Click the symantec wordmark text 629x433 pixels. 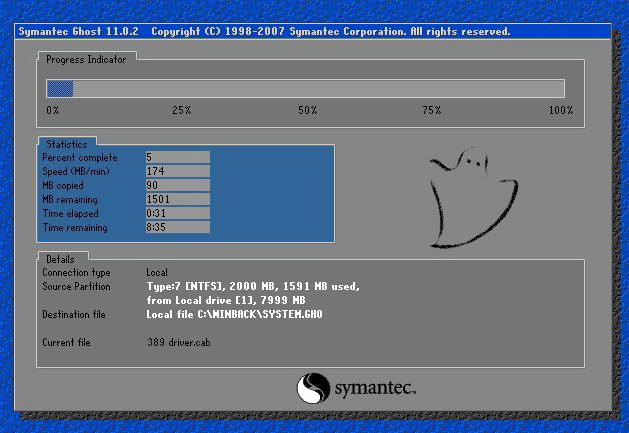click(x=374, y=387)
